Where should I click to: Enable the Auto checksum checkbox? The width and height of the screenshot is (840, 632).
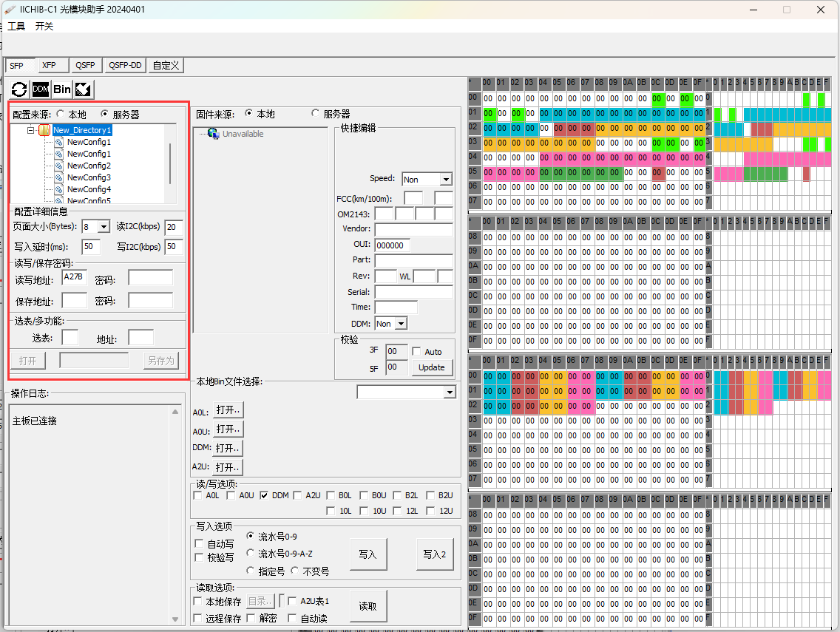point(416,352)
